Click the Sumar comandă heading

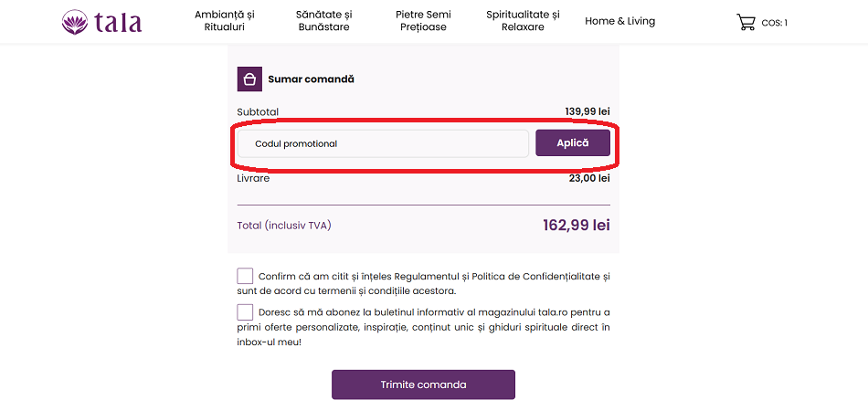[x=311, y=79]
